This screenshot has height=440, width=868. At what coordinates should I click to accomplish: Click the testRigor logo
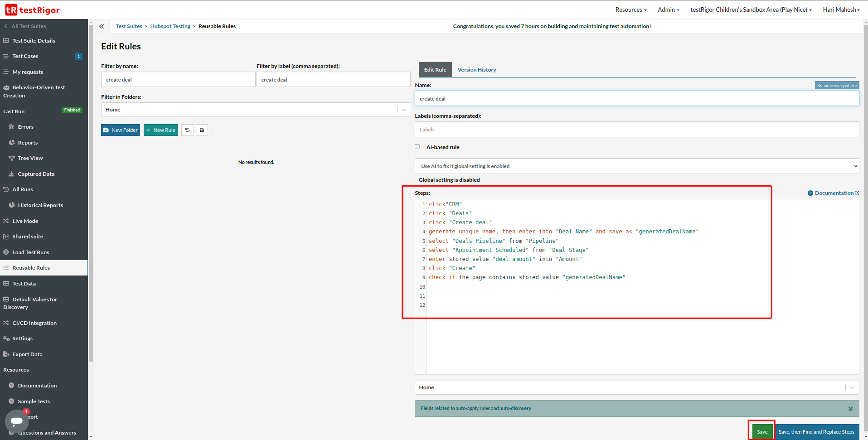32,10
